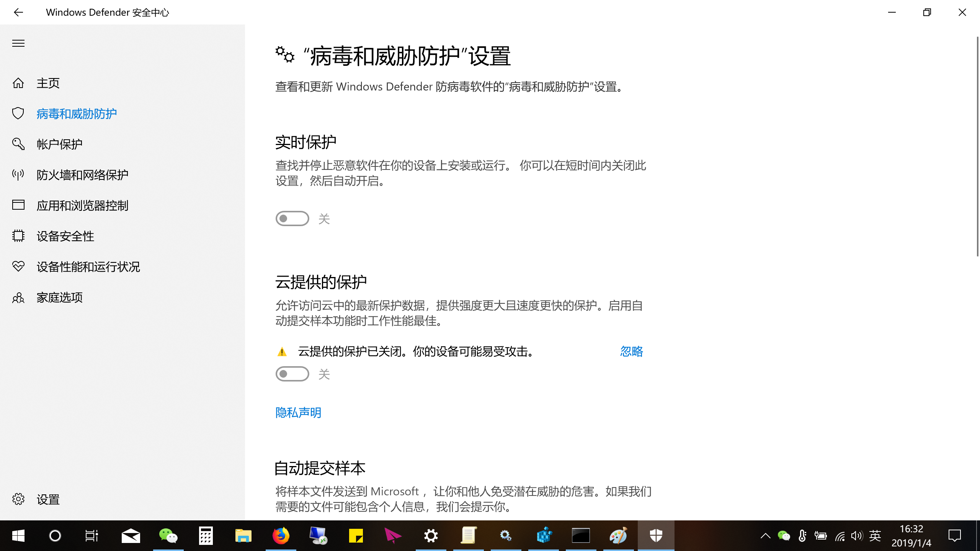Show hidden tray icons chevron

click(766, 536)
